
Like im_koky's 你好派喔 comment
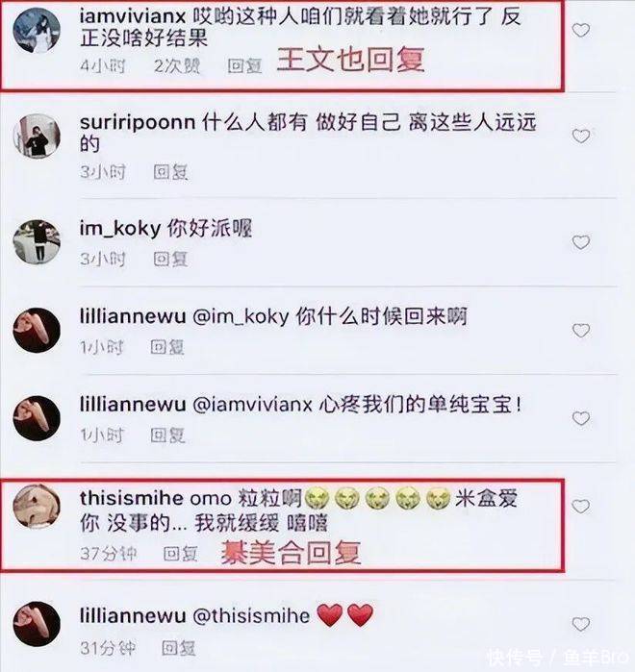pyautogui.click(x=581, y=242)
